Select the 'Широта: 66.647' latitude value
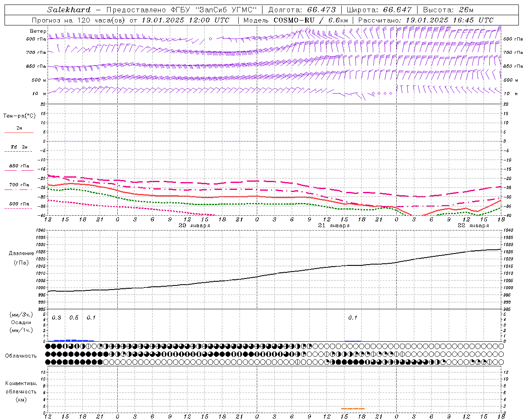Screen dimensions: 525x420 pyautogui.click(x=379, y=10)
